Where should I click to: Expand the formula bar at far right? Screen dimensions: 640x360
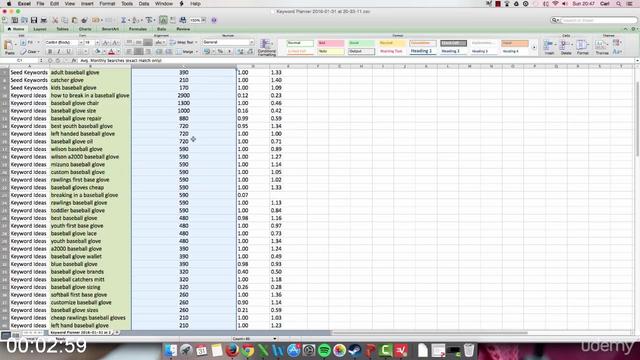pos(637,60)
